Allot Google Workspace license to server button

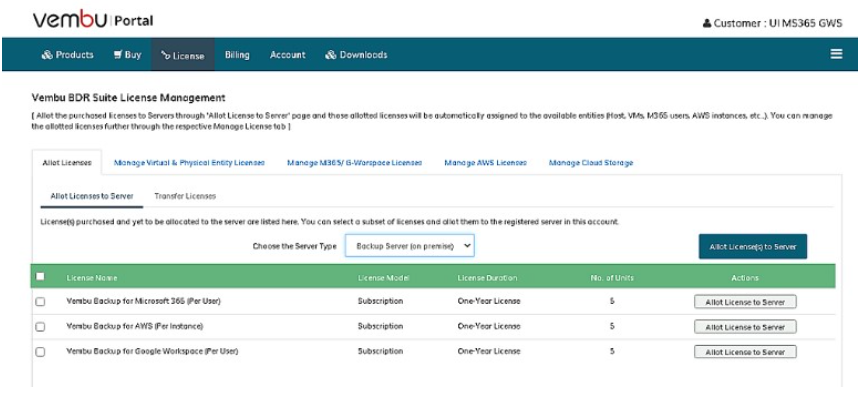click(x=745, y=352)
